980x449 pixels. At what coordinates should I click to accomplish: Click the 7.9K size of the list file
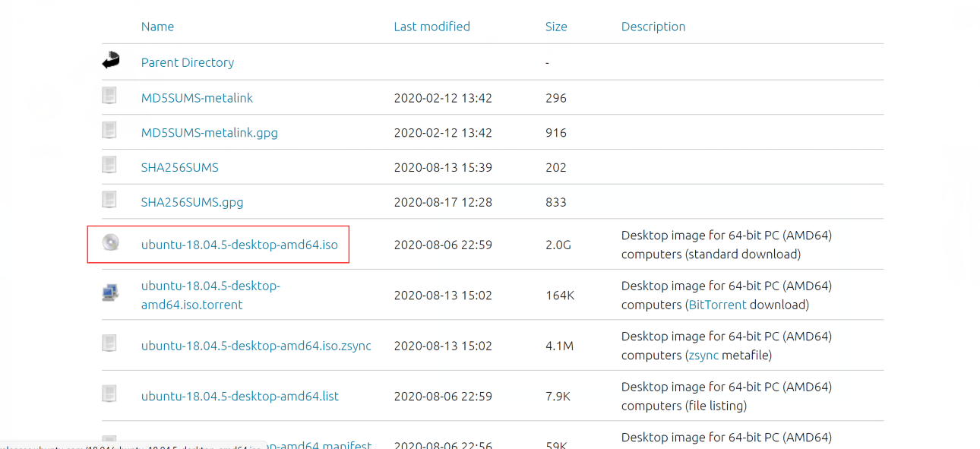pyautogui.click(x=559, y=396)
